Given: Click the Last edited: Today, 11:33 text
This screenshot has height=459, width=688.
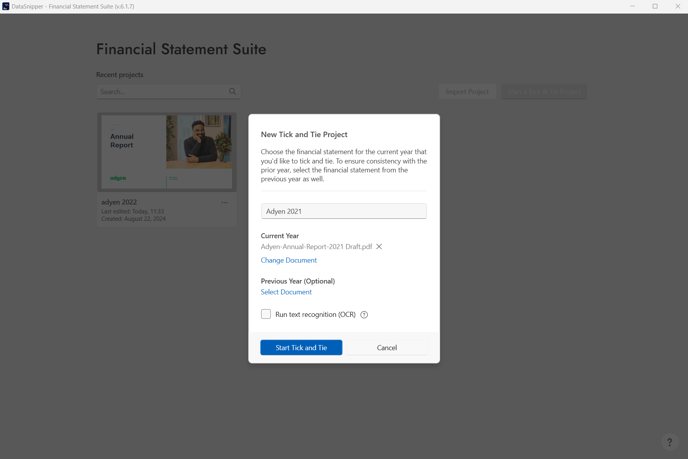Looking at the screenshot, I should [133, 211].
